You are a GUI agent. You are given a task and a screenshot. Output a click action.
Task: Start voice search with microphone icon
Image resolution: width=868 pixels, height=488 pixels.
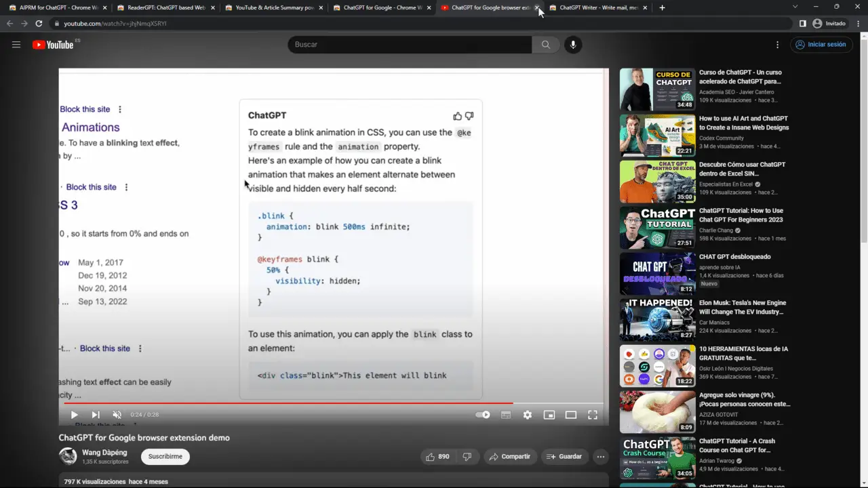(x=573, y=45)
